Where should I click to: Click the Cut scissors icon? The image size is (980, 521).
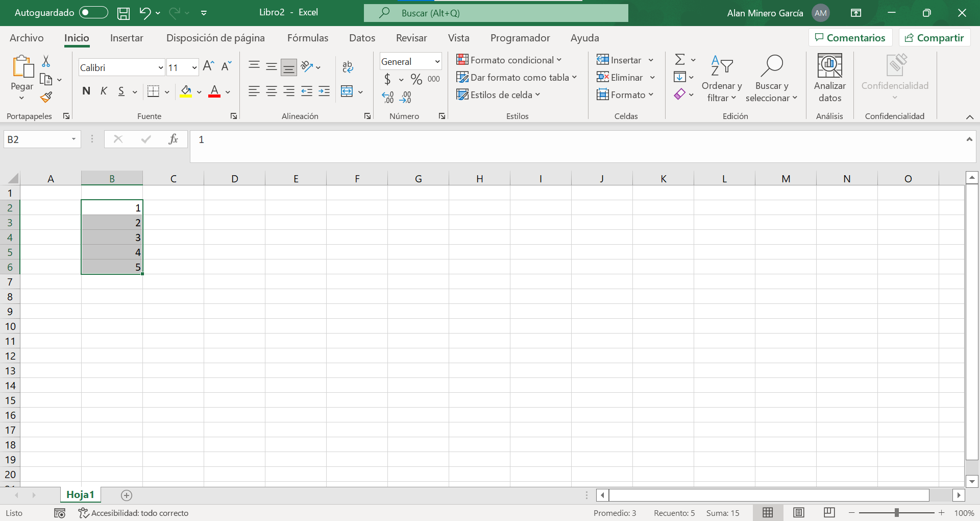tap(46, 61)
